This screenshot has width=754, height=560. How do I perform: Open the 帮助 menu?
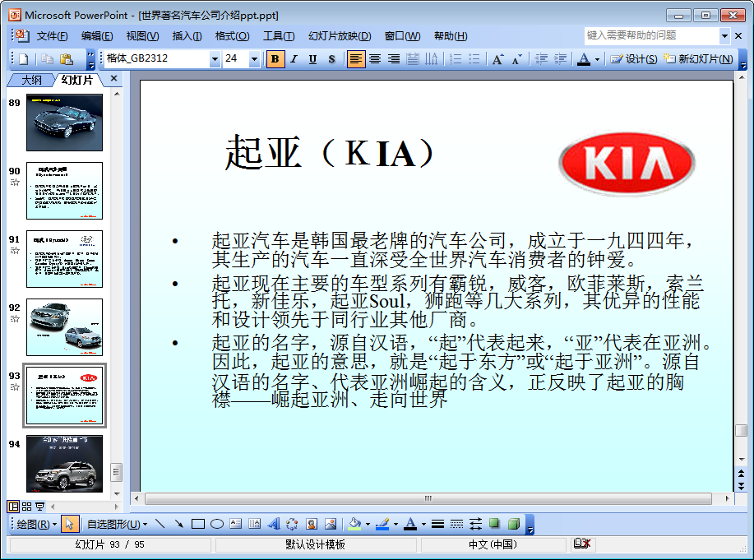pyautogui.click(x=451, y=36)
